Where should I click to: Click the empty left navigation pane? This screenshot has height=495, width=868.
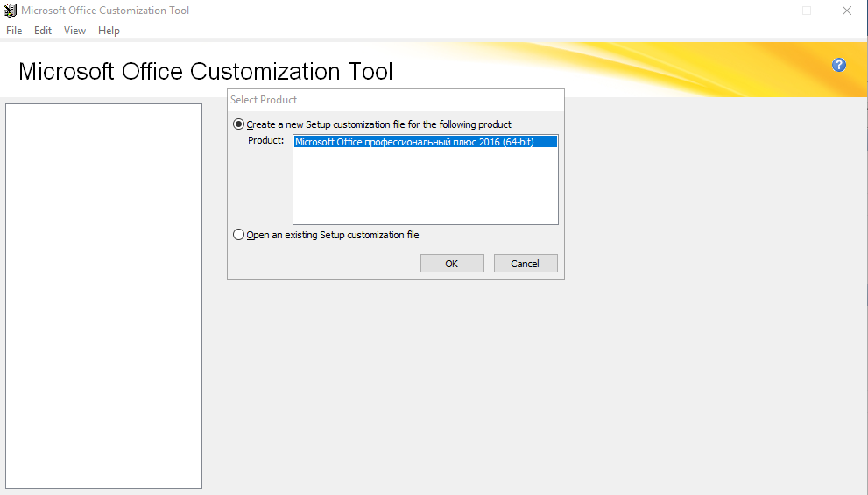click(x=103, y=295)
